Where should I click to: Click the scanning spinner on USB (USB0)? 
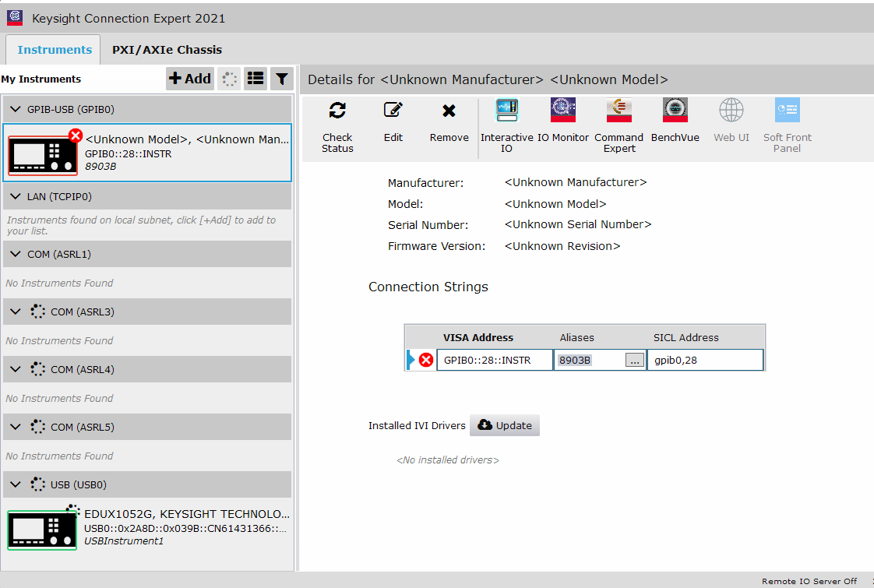[x=38, y=484]
